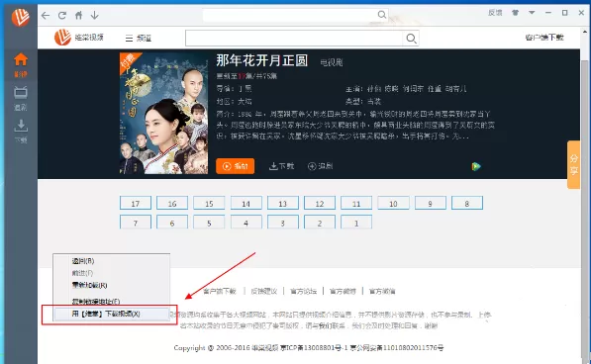Choose 返回(B) in the context menu
Screen dimensions: 591x364
(112, 261)
